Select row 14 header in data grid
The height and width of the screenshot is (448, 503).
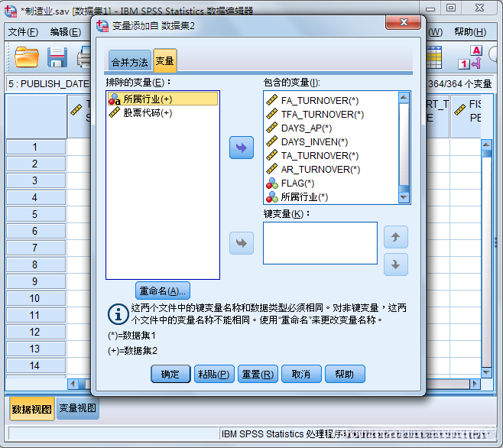[x=36, y=365]
